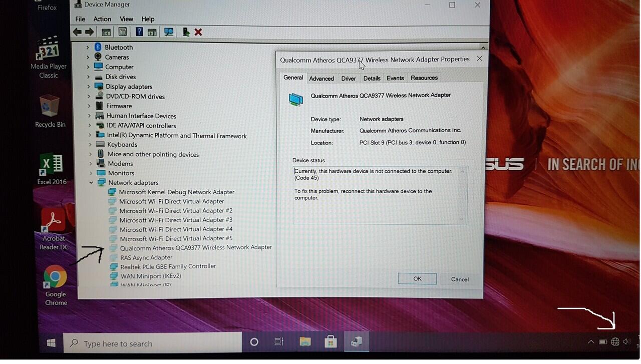Click the volume speaker tray icon
The width and height of the screenshot is (641, 364).
pyautogui.click(x=627, y=342)
